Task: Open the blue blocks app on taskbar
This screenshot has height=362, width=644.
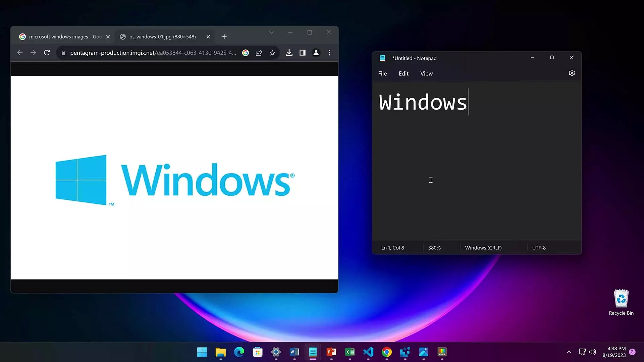Action: 405,352
